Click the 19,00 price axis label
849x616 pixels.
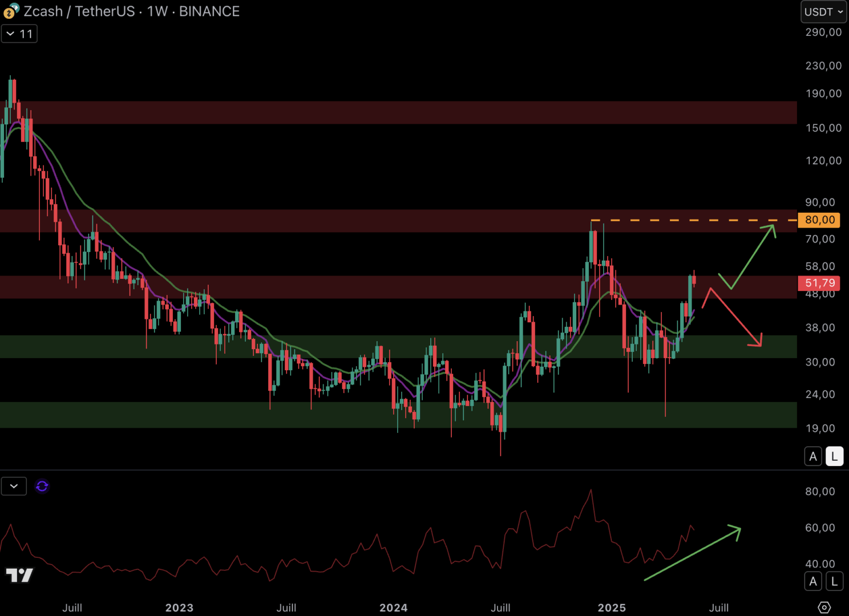point(820,428)
